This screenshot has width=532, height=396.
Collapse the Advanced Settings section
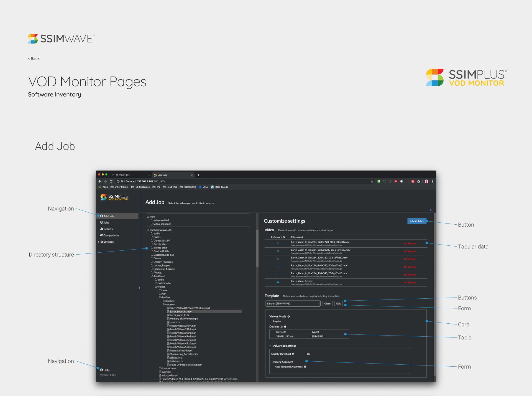270,346
